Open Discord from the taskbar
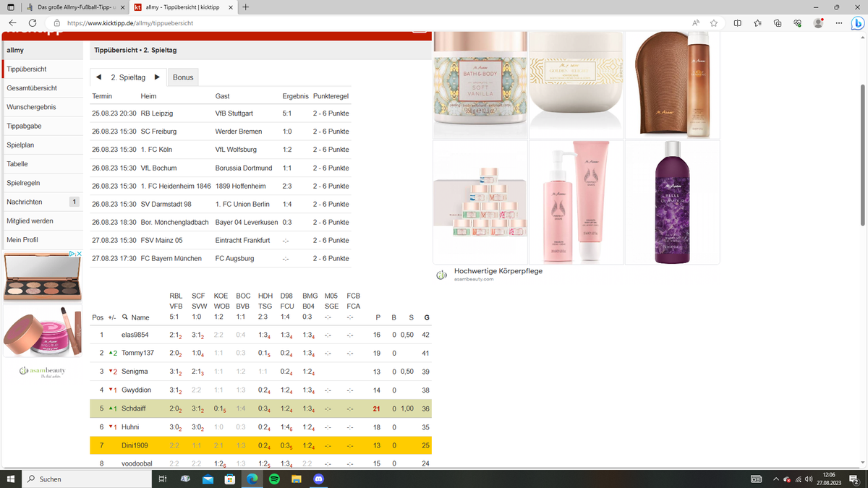The height and width of the screenshot is (488, 868). tap(319, 479)
